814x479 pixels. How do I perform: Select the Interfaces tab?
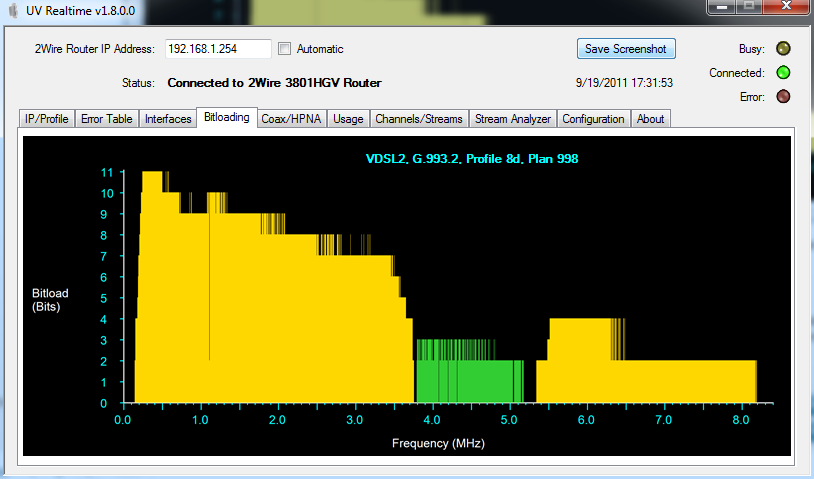pos(168,119)
